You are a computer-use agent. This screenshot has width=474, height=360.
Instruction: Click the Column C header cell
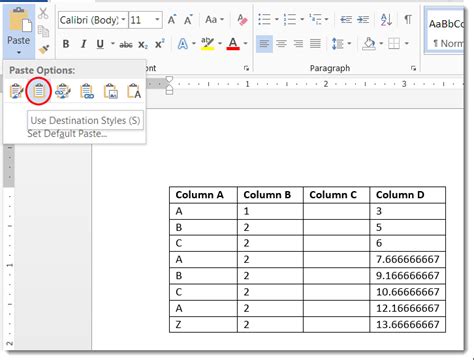click(x=337, y=195)
